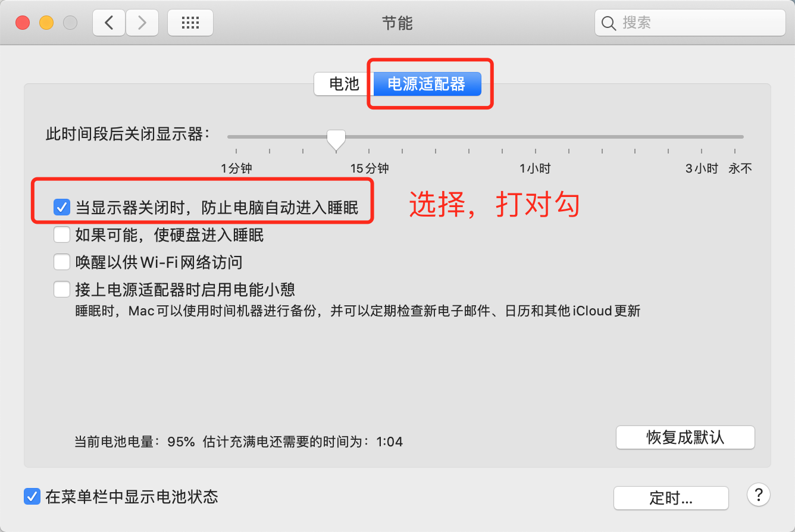Enable 如果可能，使硬盘进入睡眠 checkbox
This screenshot has height=532, width=795.
62,234
